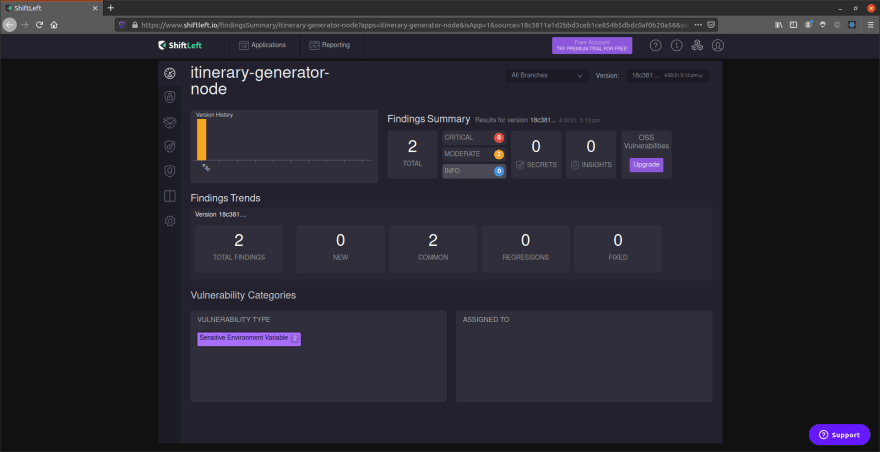Click the VULNERABILITY TYPE panel label

(233, 319)
